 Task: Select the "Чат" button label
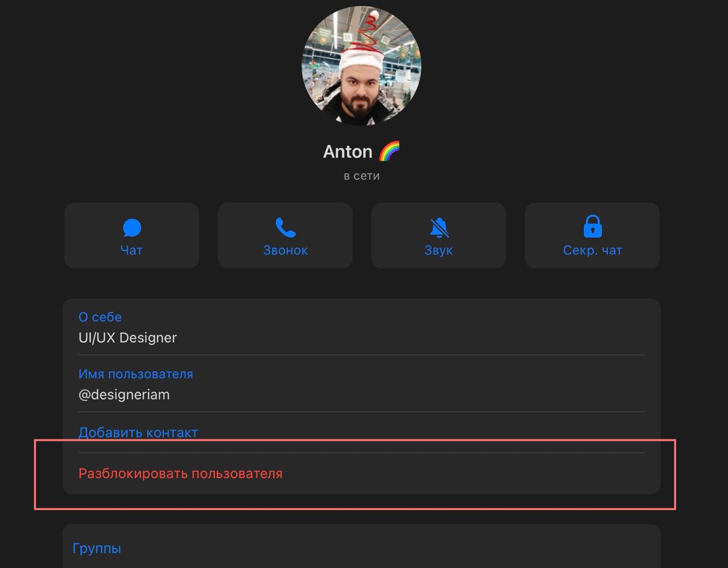tap(131, 250)
